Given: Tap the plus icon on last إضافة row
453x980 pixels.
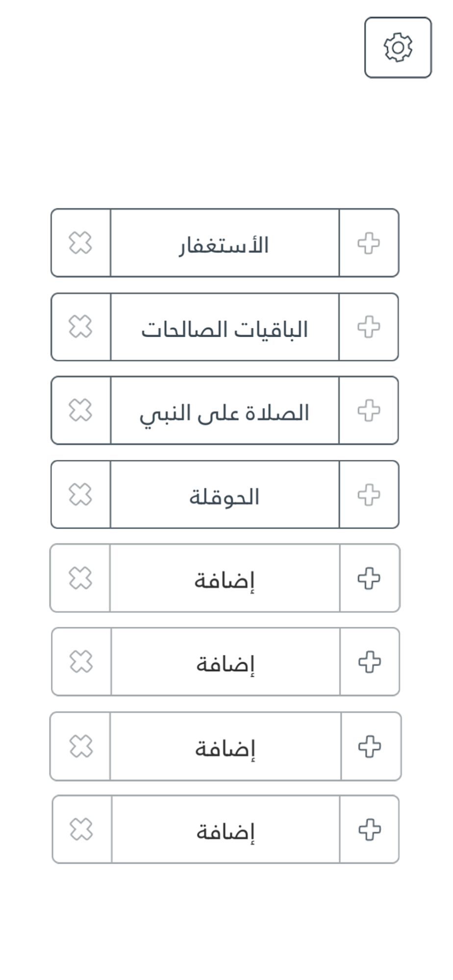Looking at the screenshot, I should [x=369, y=830].
